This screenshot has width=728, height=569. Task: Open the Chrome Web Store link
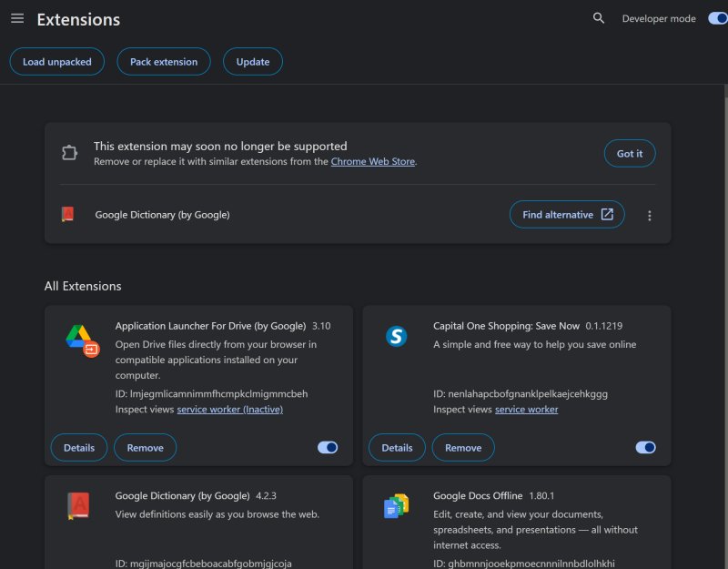click(373, 161)
